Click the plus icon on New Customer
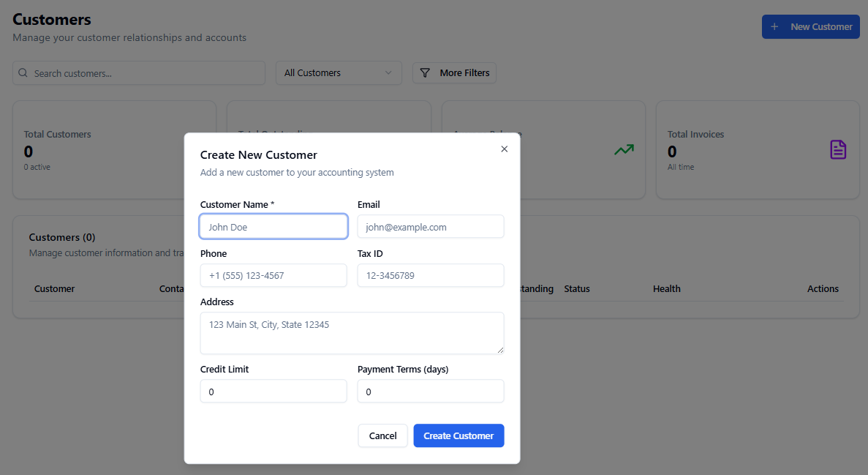The image size is (868, 475). point(774,27)
